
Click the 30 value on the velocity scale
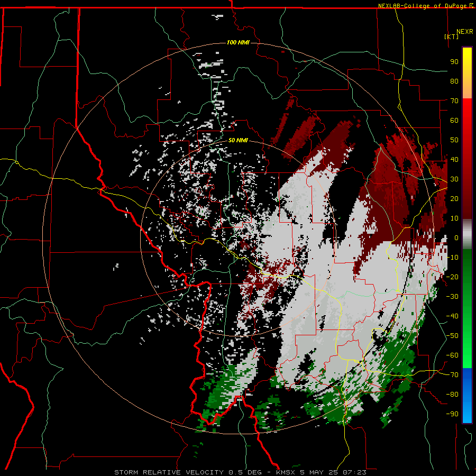(454, 179)
